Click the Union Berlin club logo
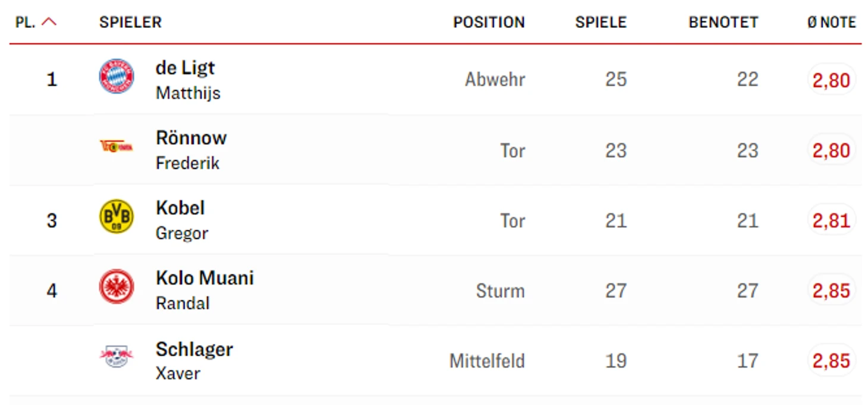Viewport: 868px width, 405px height. [x=117, y=146]
